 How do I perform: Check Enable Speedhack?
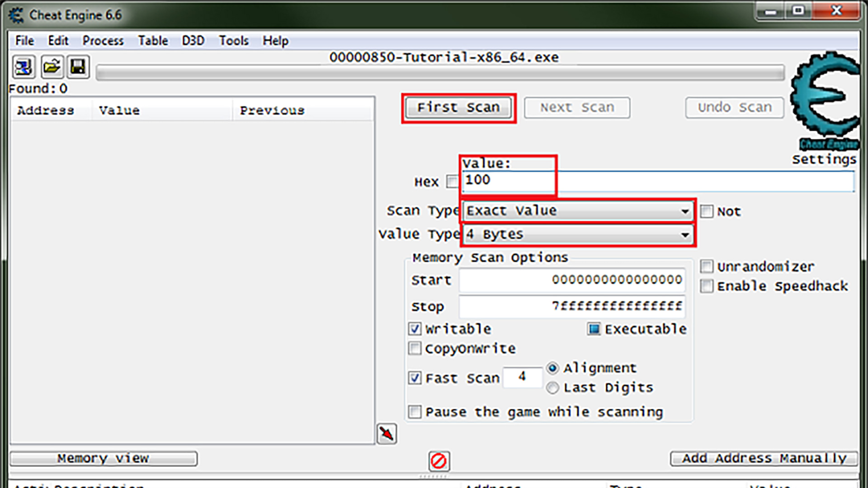pyautogui.click(x=707, y=286)
